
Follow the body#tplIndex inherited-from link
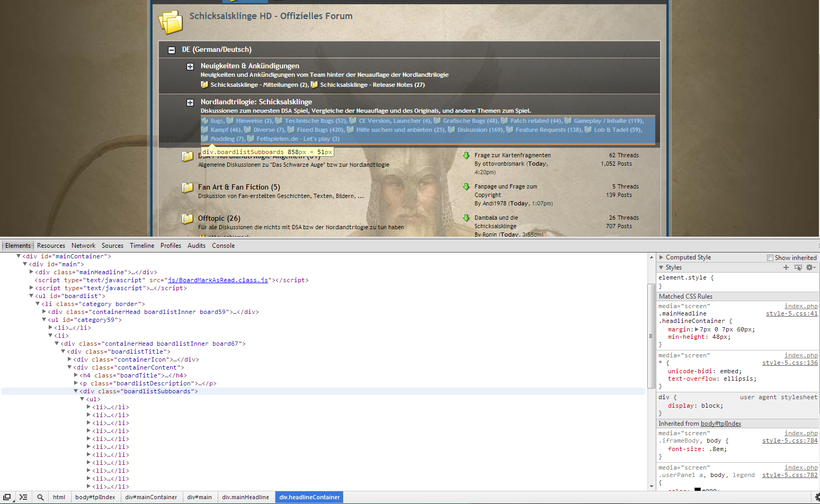[x=721, y=424]
